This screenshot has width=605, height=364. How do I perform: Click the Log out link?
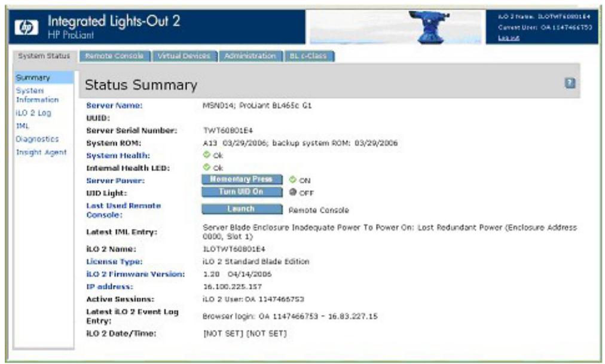click(x=509, y=38)
